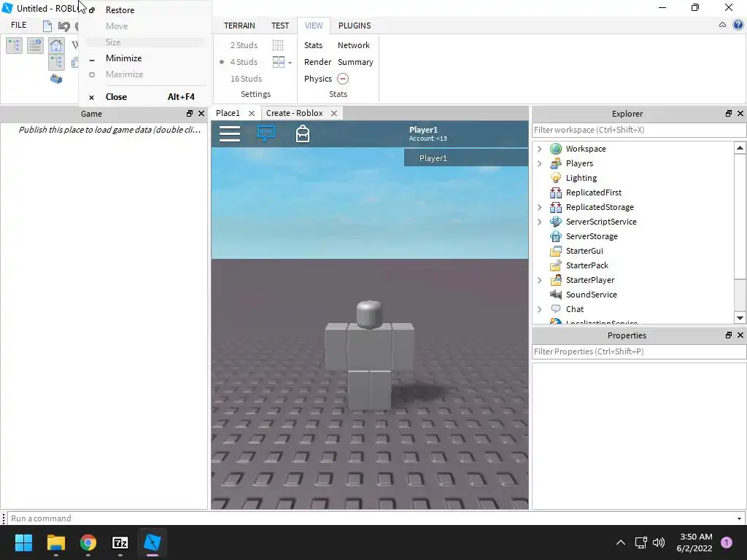
Task: Show hidden system tray icons
Action: coord(621,542)
